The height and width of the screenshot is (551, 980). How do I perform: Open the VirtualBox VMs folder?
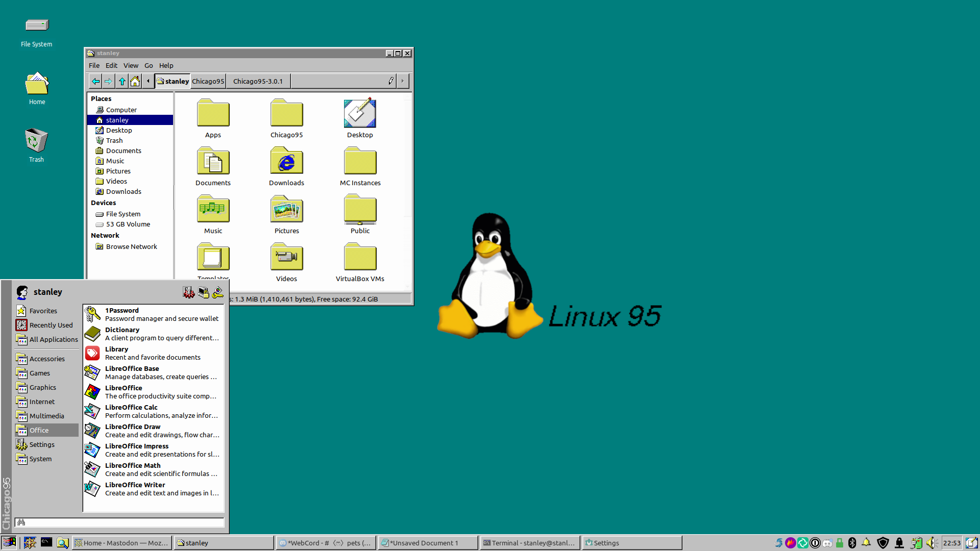[x=360, y=262]
